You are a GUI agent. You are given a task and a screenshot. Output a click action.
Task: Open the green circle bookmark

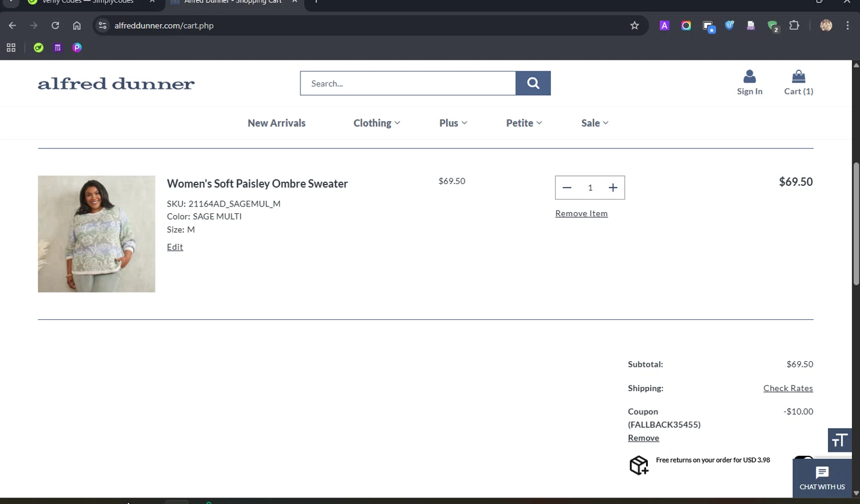[x=38, y=48]
